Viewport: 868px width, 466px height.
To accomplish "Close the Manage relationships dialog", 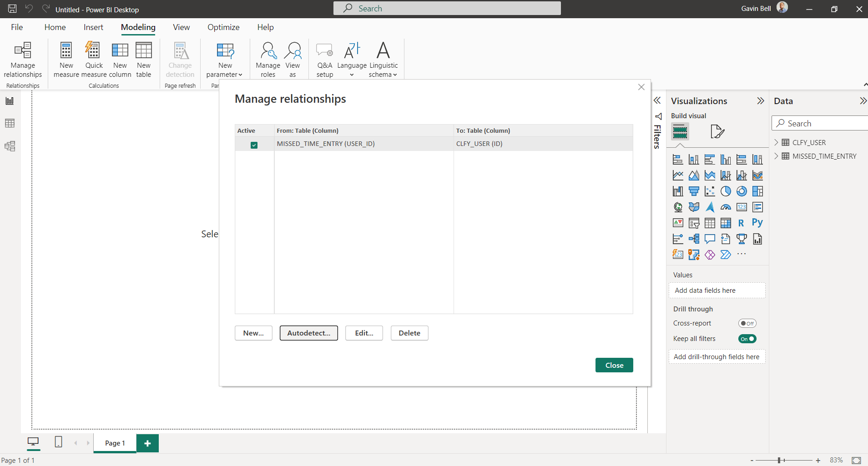I will click(x=614, y=365).
